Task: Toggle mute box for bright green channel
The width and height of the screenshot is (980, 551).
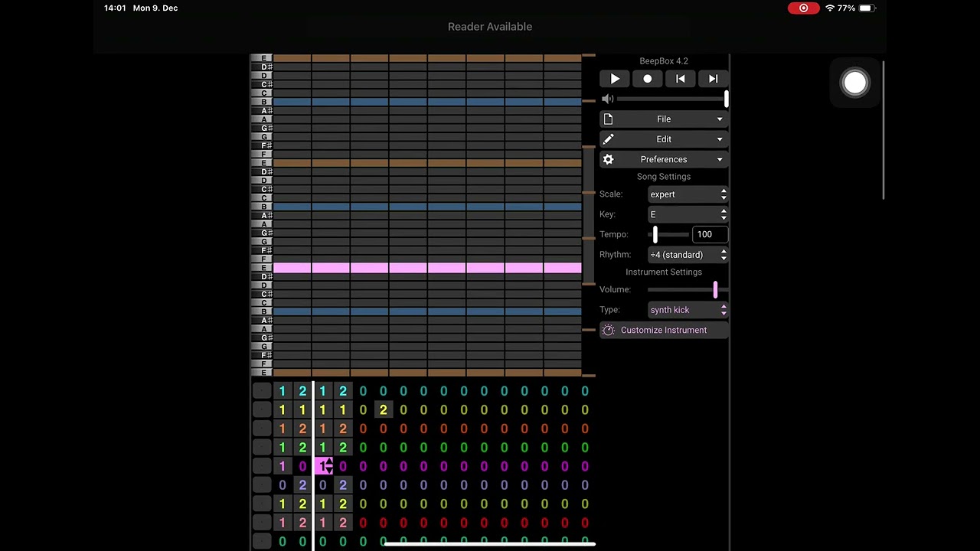Action: pos(262,447)
